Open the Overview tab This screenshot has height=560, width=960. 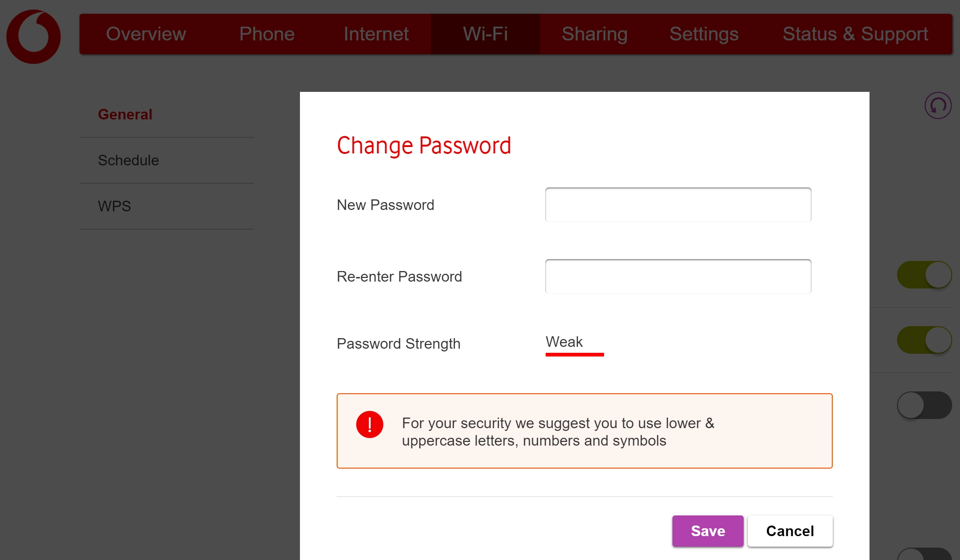[146, 34]
